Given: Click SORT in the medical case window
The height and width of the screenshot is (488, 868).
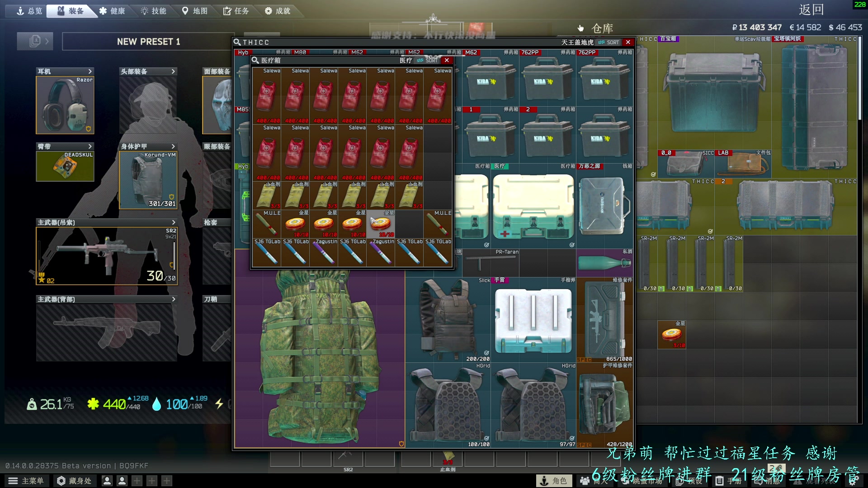Looking at the screenshot, I should pos(428,60).
